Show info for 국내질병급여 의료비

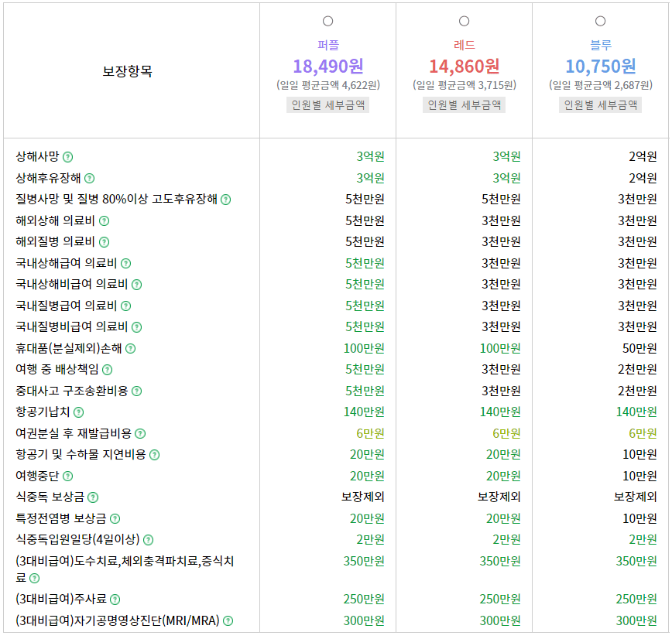pos(125,306)
